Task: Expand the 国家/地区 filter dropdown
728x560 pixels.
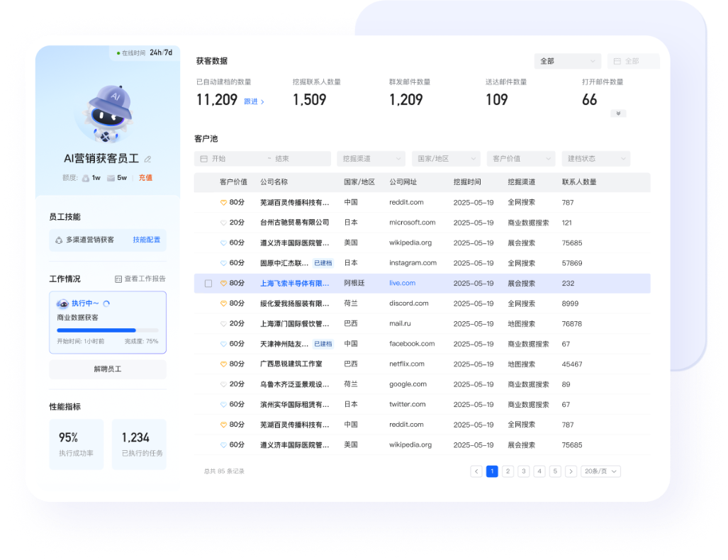Action: (445, 159)
